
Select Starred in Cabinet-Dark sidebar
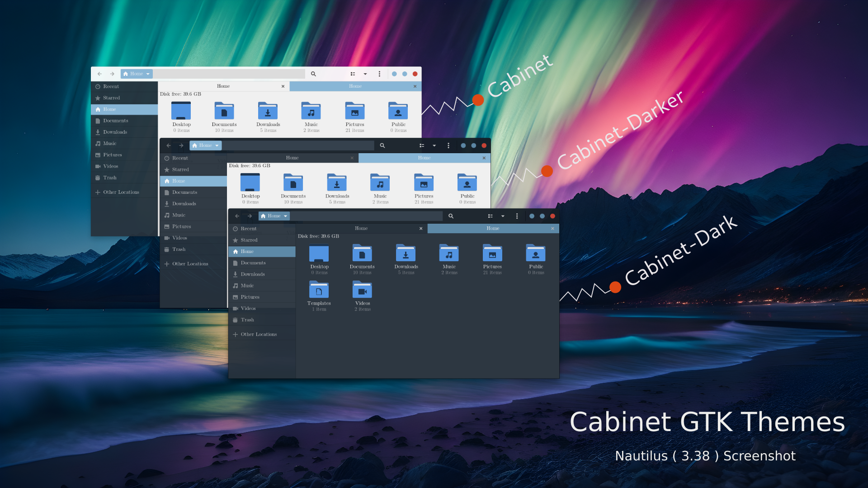[x=262, y=240]
